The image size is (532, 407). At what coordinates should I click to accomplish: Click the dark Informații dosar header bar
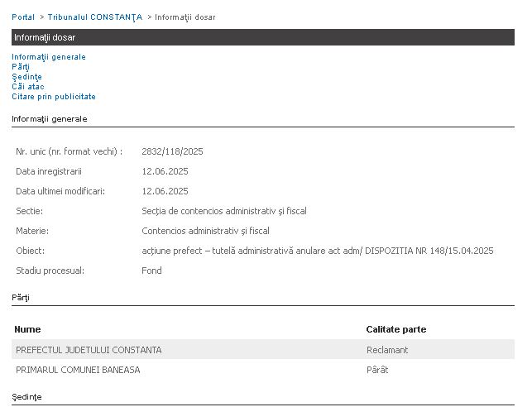pos(263,37)
